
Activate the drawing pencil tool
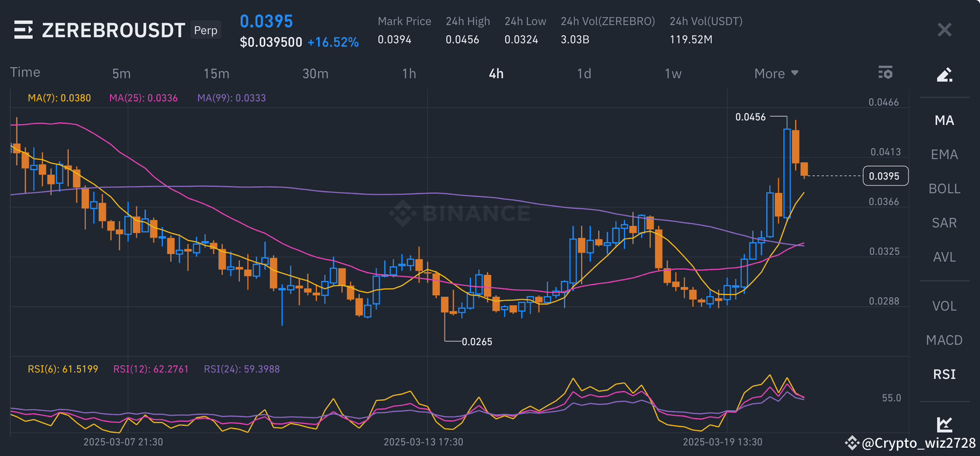944,74
